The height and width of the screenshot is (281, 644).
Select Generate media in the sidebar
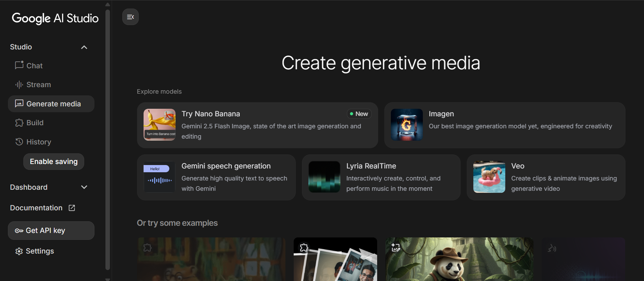pyautogui.click(x=51, y=104)
